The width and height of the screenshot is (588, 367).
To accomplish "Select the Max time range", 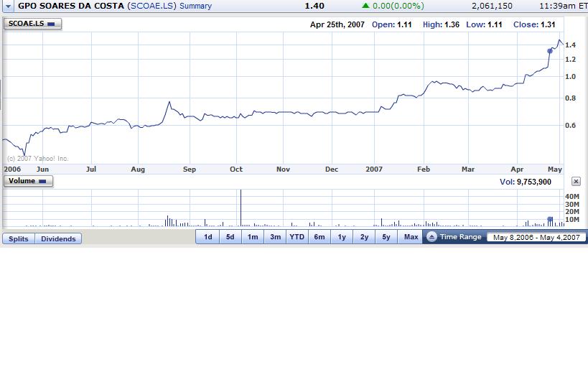I will pos(411,237).
